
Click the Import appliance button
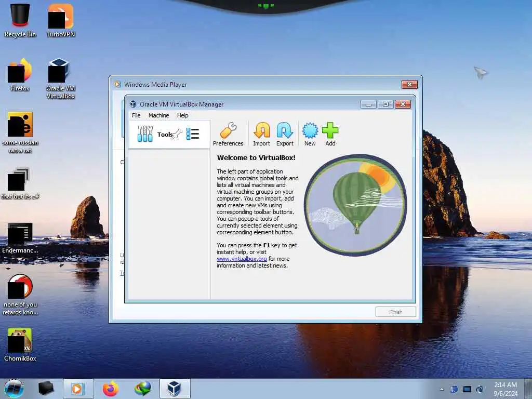262,135
